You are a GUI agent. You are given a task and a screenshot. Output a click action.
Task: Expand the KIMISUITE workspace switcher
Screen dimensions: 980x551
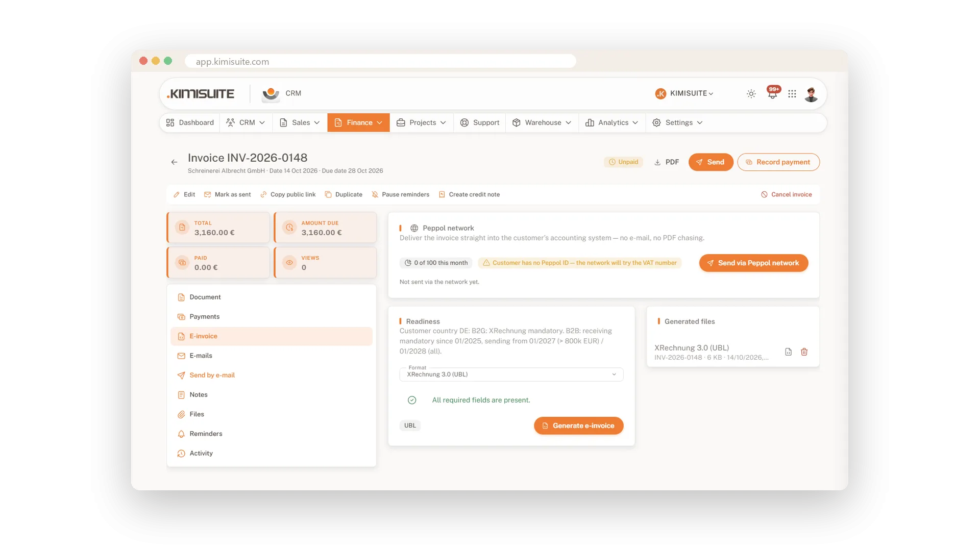tap(684, 93)
